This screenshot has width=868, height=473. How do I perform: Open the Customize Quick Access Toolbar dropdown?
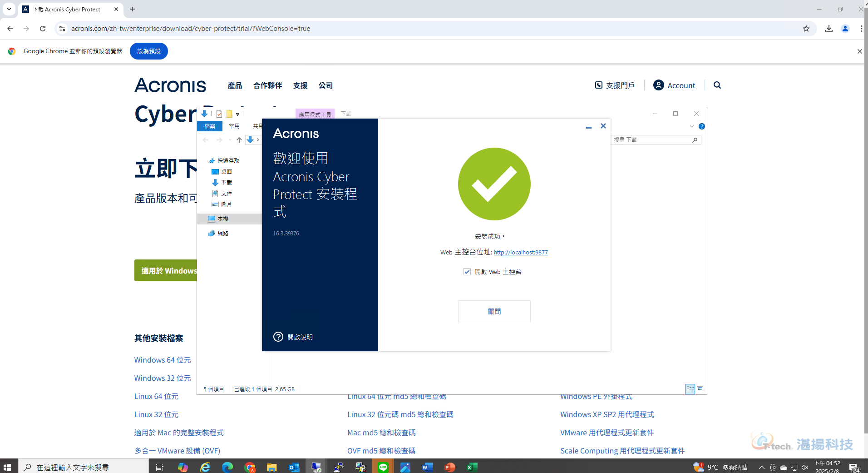click(x=237, y=115)
